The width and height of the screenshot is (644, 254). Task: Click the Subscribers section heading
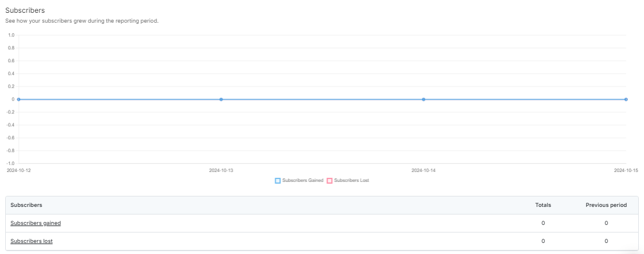point(25,10)
